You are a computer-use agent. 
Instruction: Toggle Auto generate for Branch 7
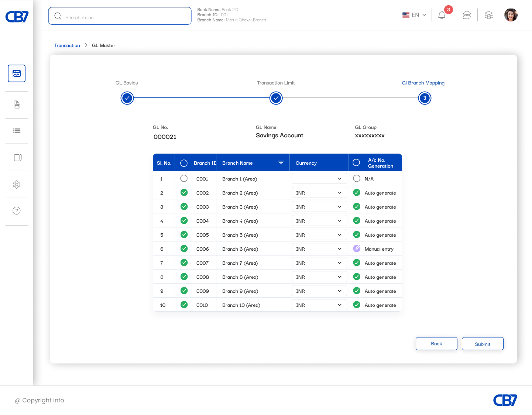(357, 263)
